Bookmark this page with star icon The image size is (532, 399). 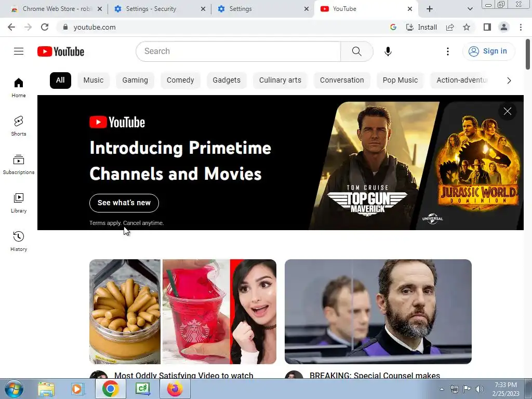pyautogui.click(x=467, y=27)
